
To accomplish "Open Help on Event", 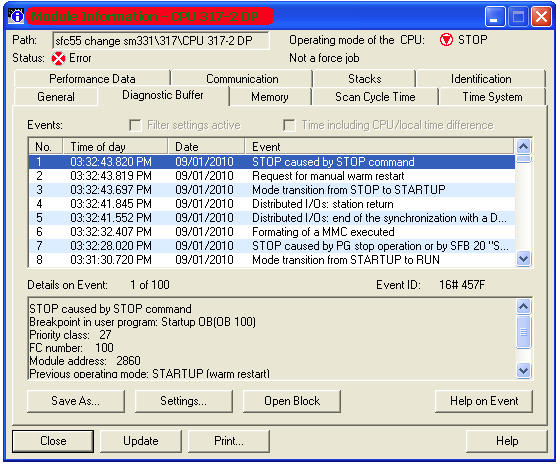I will tap(484, 401).
